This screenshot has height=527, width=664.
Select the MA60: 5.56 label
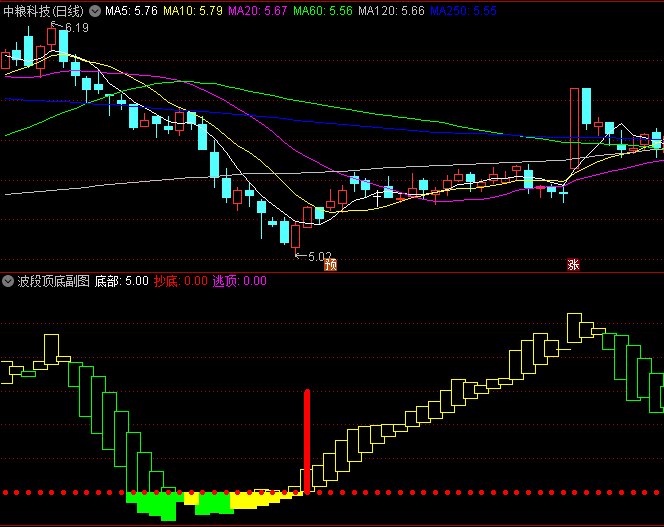[323, 11]
